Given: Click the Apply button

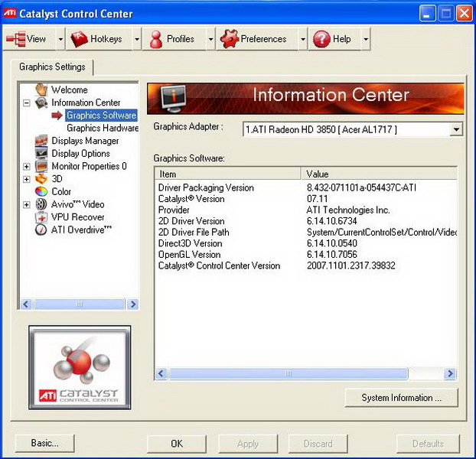Looking at the screenshot, I should [x=248, y=444].
